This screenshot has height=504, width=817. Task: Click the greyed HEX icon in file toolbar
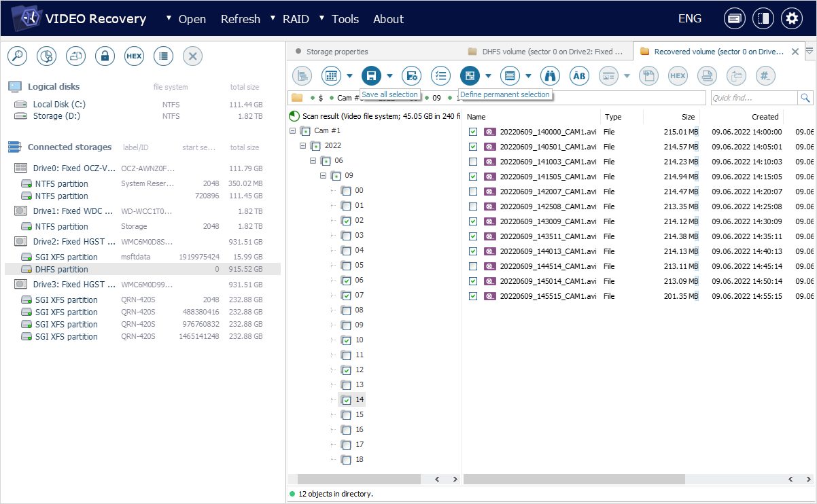678,75
